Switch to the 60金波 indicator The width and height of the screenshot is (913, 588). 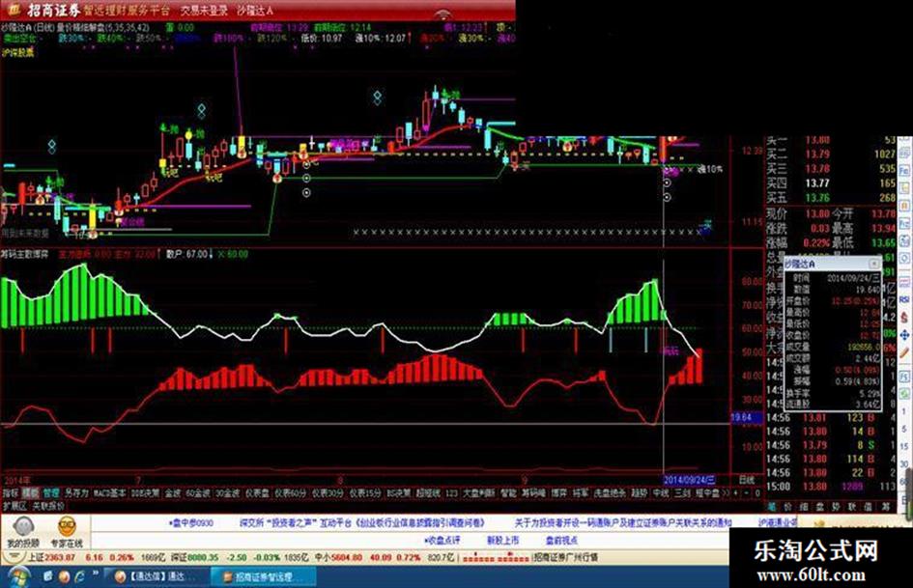pos(197,493)
